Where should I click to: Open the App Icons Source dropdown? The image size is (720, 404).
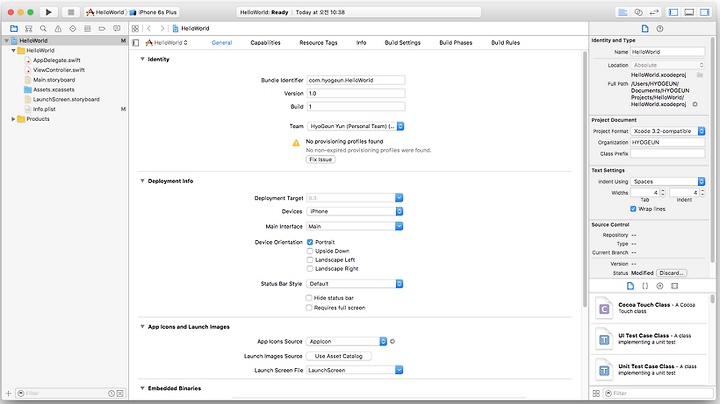[347, 342]
